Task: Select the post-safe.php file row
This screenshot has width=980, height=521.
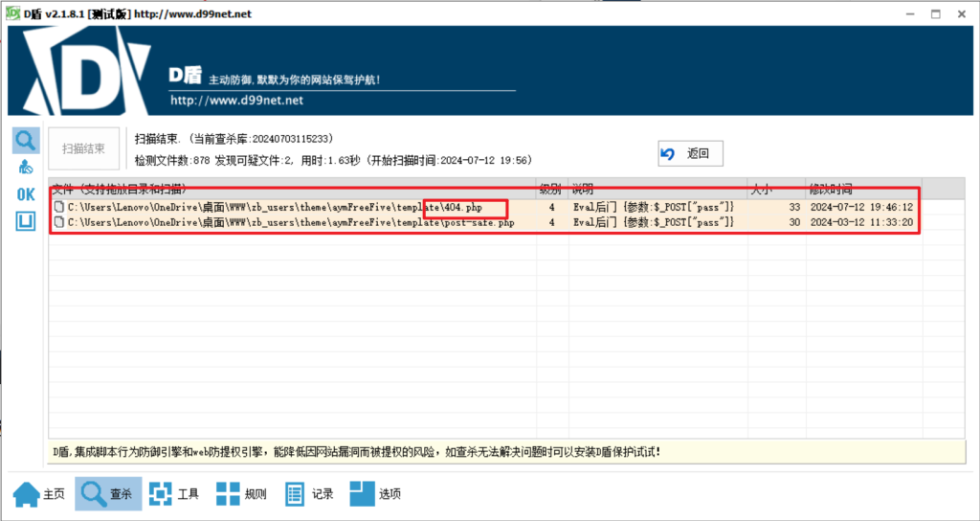Action: click(287, 222)
